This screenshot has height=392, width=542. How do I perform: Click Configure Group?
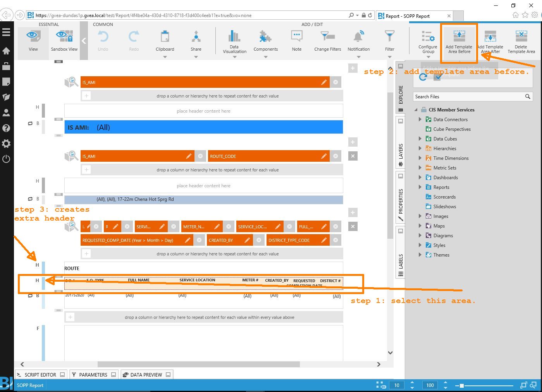coord(428,42)
